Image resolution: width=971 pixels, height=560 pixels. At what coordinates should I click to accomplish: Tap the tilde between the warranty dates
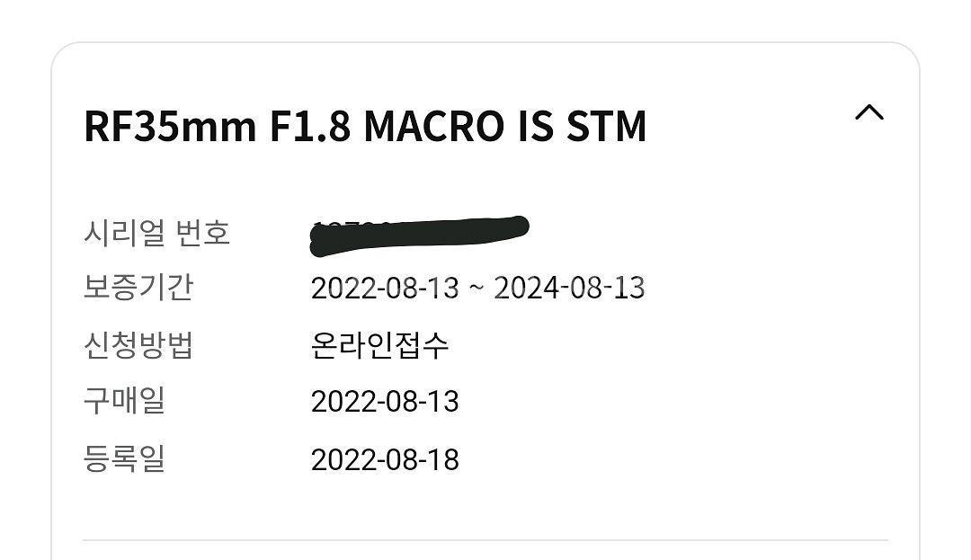pos(477,289)
